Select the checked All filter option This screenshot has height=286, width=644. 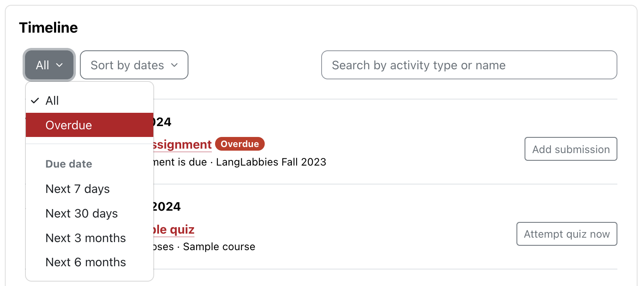click(52, 100)
